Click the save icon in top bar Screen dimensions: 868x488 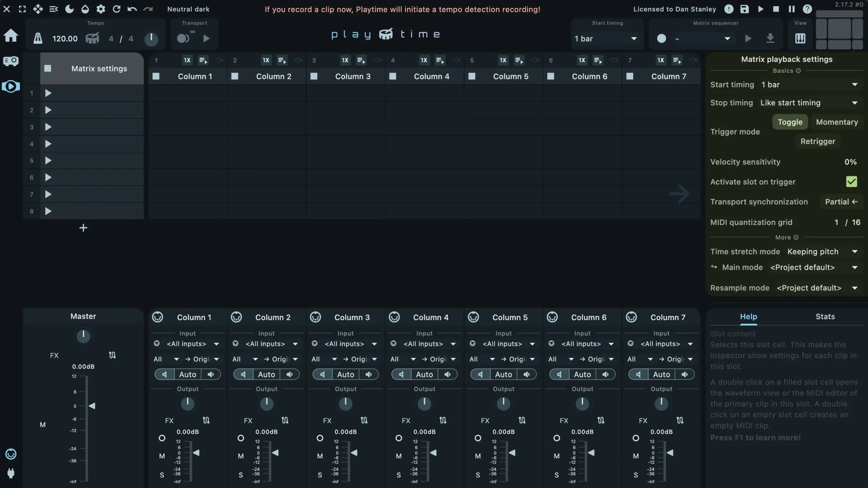pos(744,9)
